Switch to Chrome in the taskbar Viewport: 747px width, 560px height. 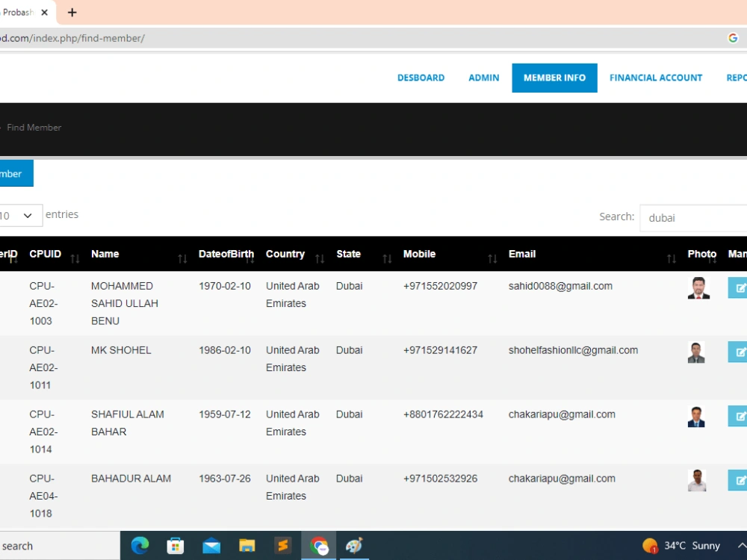click(x=319, y=546)
